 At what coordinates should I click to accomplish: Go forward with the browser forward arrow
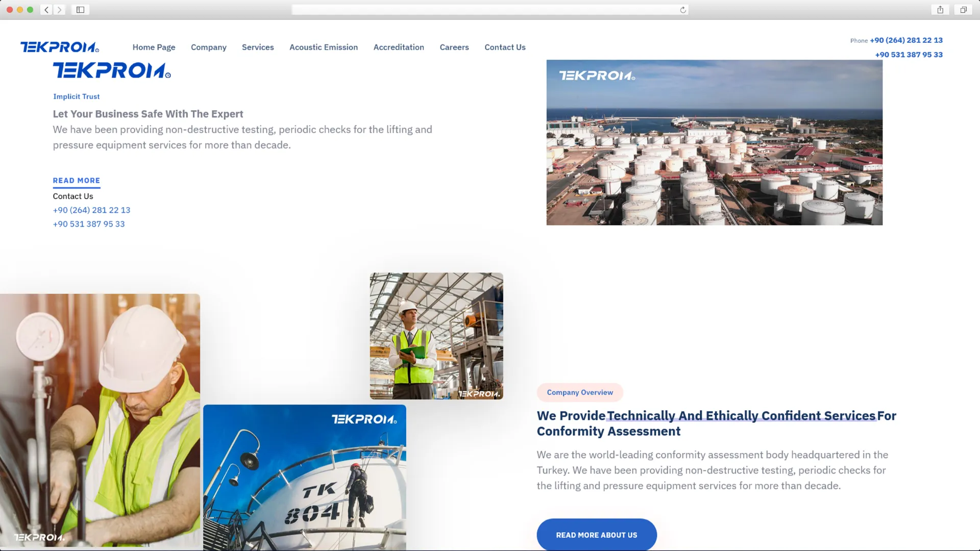coord(59,10)
